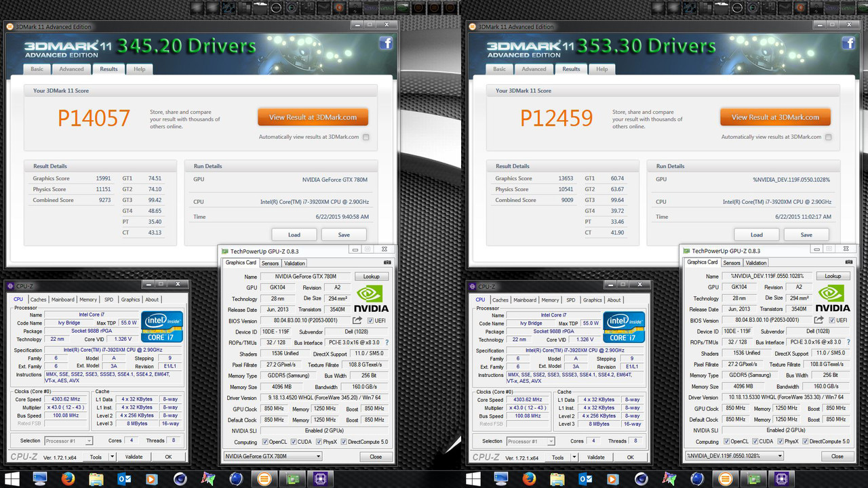Image resolution: width=868 pixels, height=488 pixels.
Task: Click NVIDIA logo in right-side GPU-Z window
Action: coord(833,297)
